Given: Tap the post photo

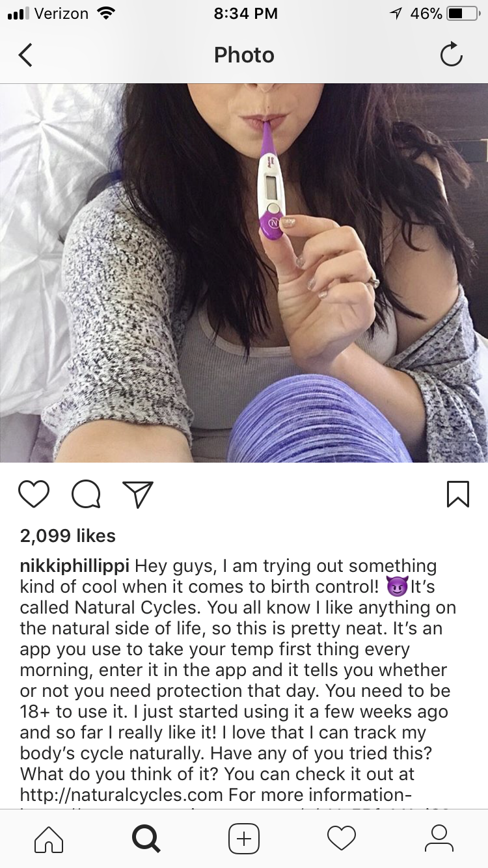Looking at the screenshot, I should (x=244, y=273).
